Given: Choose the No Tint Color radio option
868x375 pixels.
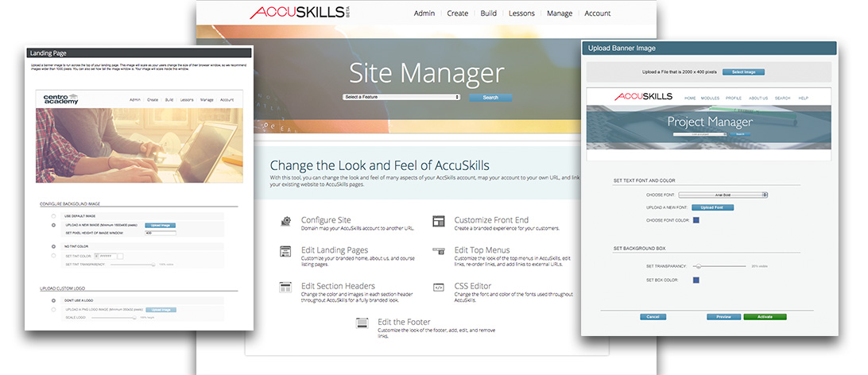Looking at the screenshot, I should click(x=53, y=246).
